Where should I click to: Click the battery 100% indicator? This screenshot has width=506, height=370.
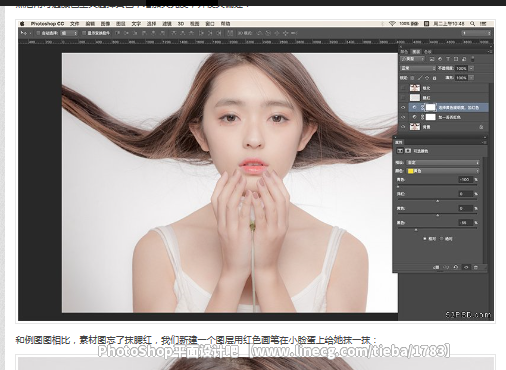click(409, 24)
